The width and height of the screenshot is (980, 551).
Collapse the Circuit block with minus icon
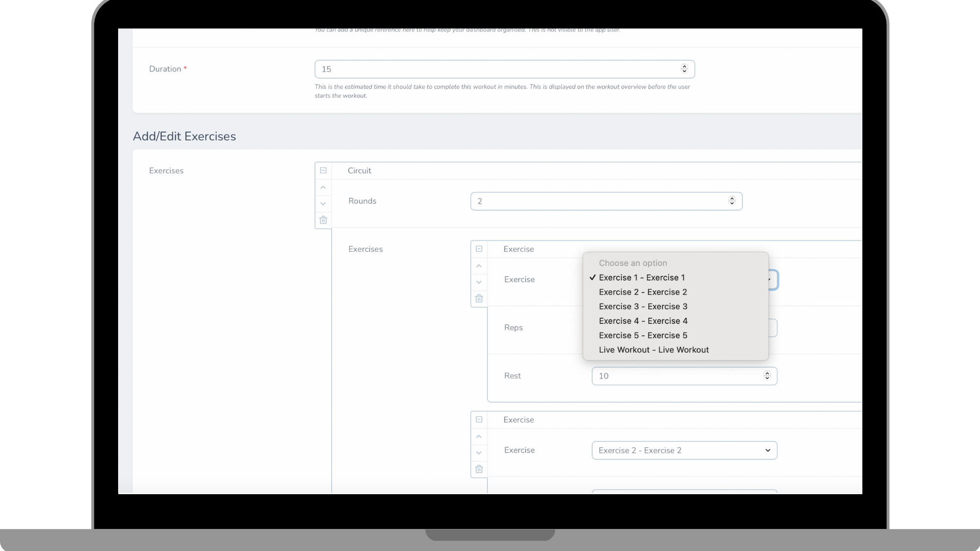[323, 170]
